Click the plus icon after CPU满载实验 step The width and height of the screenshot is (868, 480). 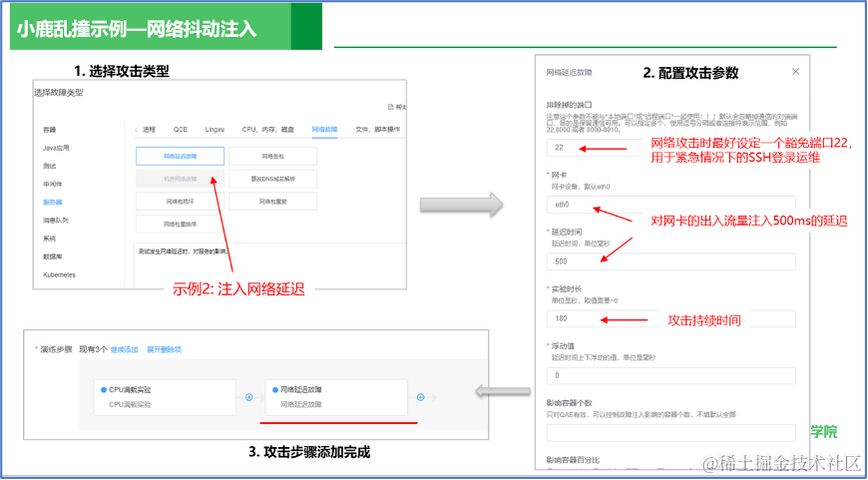pos(248,397)
